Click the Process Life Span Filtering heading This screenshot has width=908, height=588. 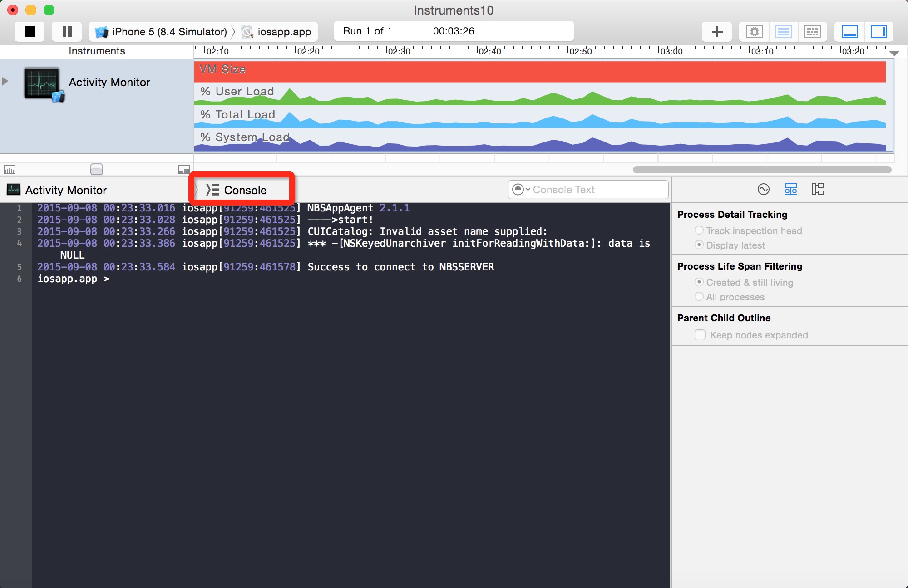coord(740,266)
